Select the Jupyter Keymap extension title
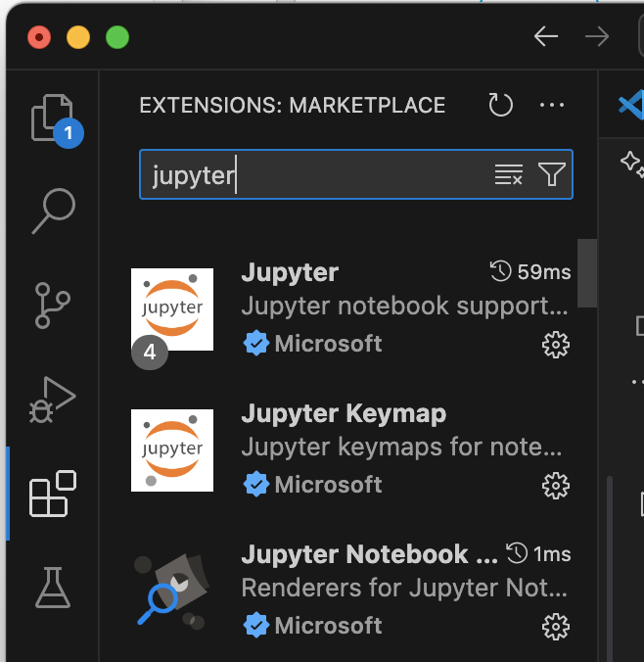Viewport: 644px width, 662px height. click(344, 413)
